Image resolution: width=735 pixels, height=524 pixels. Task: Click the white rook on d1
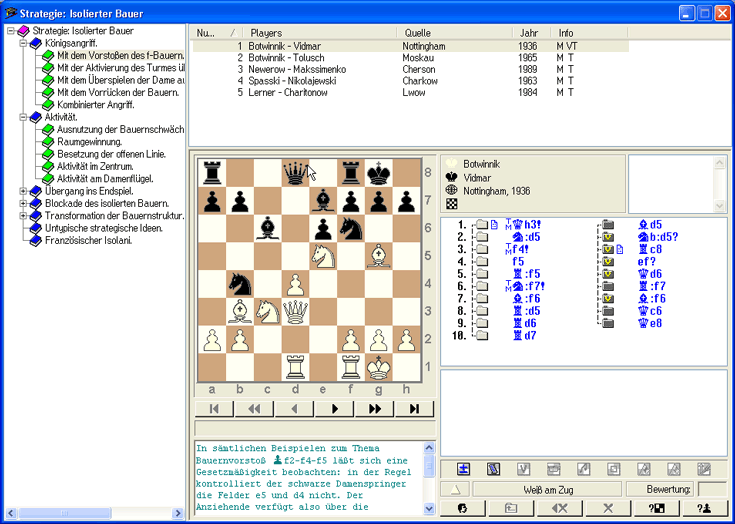[x=295, y=367]
